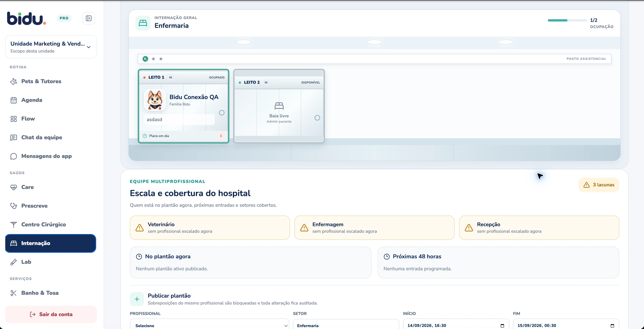Click Sair da conta to log out
This screenshot has width=644, height=329.
tap(51, 314)
